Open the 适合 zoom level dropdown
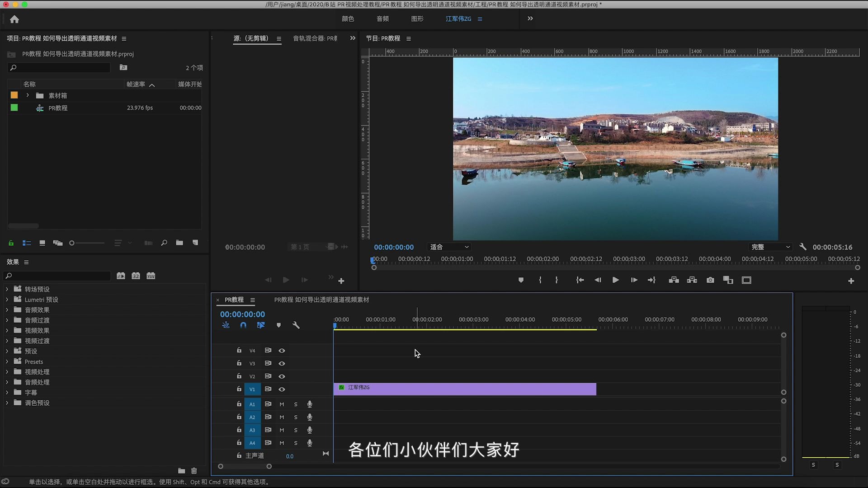 pyautogui.click(x=449, y=247)
